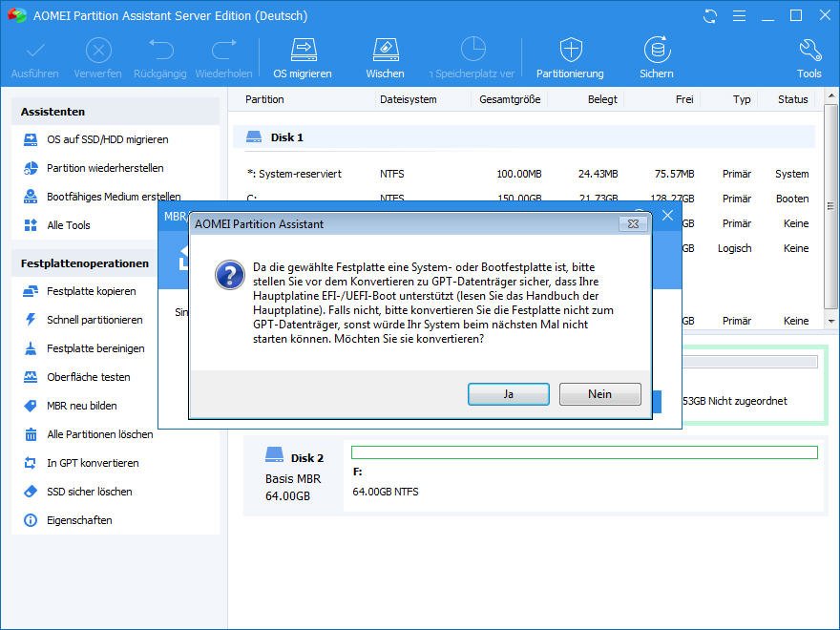Viewport: 840px width, 630px height.
Task: Sort by Dateisystem column header
Action: pos(409,99)
